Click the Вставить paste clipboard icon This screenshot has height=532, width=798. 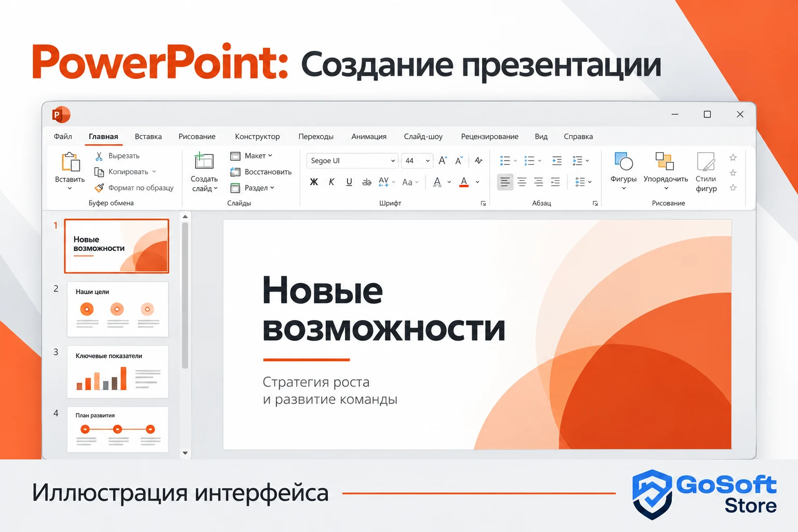click(x=71, y=162)
